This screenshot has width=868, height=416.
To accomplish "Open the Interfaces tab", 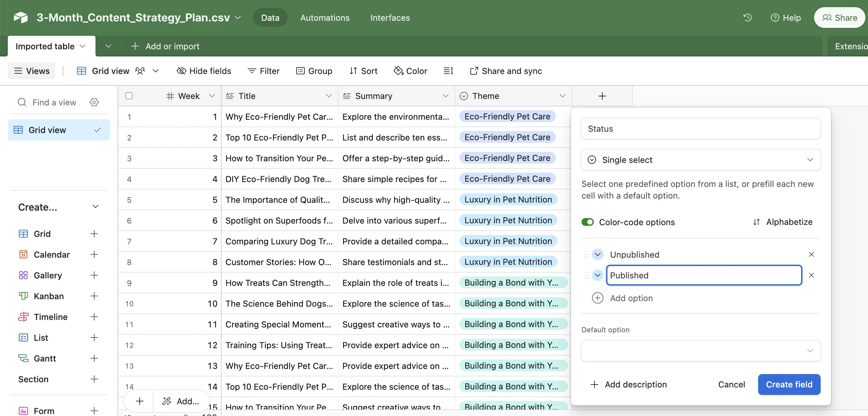I will 390,18.
